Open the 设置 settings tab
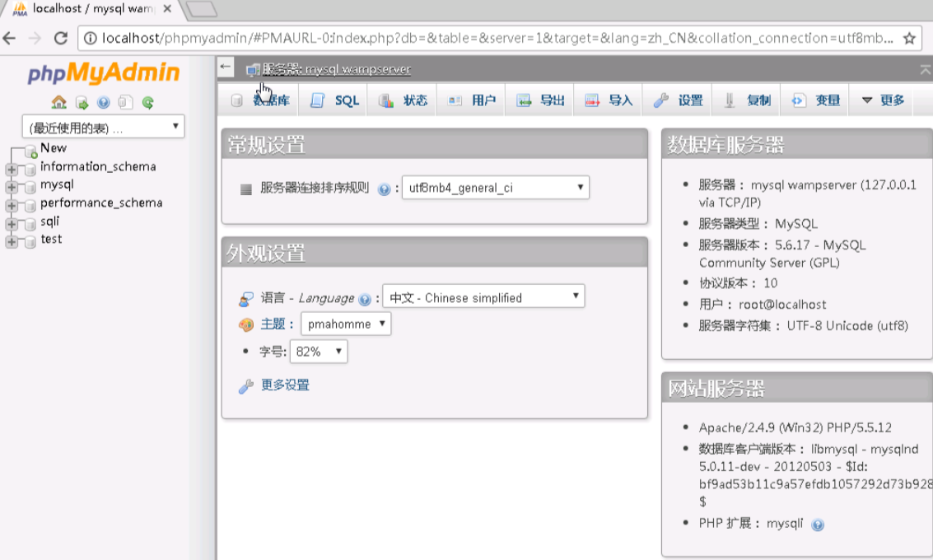This screenshot has width=933, height=560. click(x=678, y=100)
